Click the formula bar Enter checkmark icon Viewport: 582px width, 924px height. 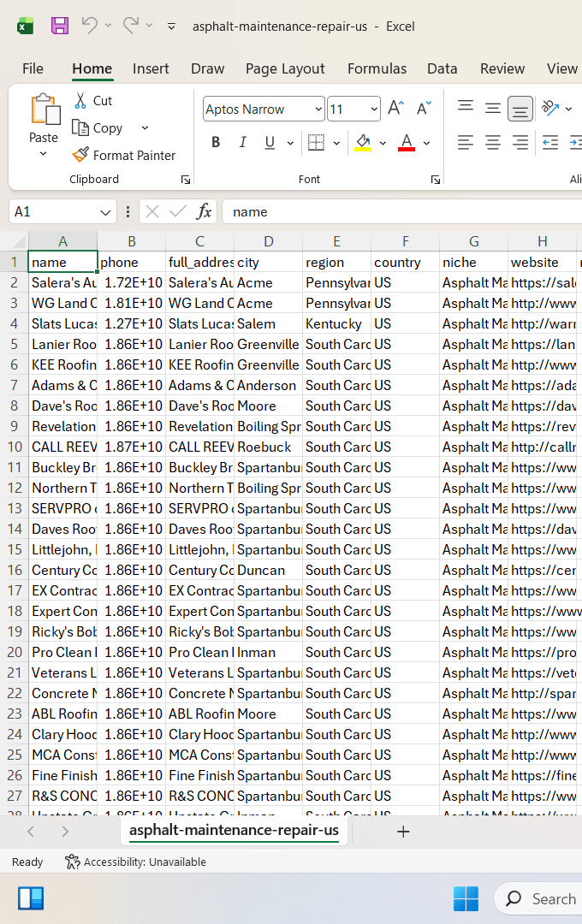click(177, 211)
